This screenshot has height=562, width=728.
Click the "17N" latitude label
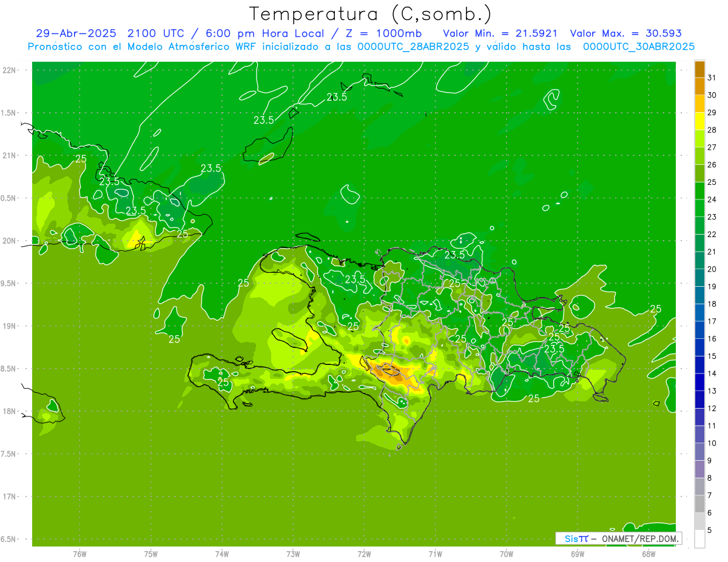[9, 497]
